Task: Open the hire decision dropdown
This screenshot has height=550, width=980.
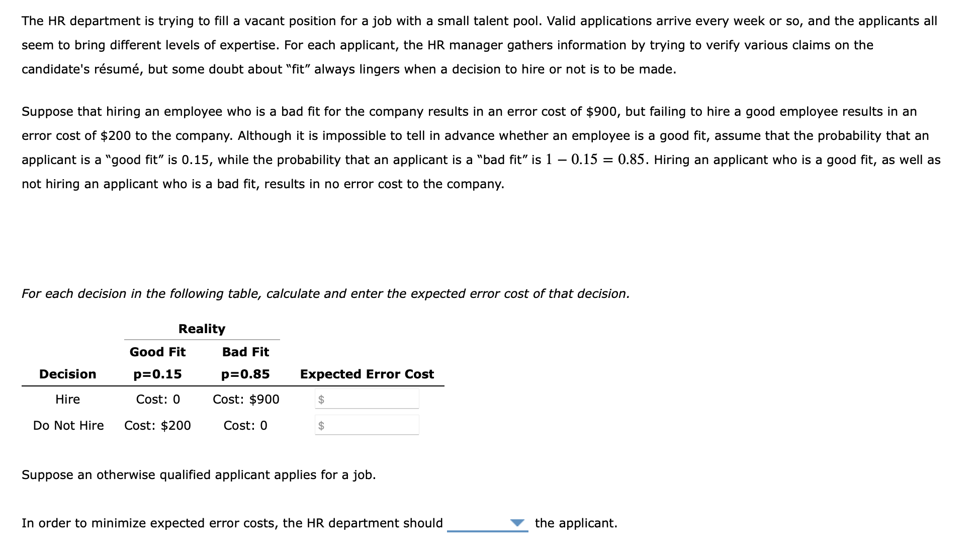Action: [487, 523]
